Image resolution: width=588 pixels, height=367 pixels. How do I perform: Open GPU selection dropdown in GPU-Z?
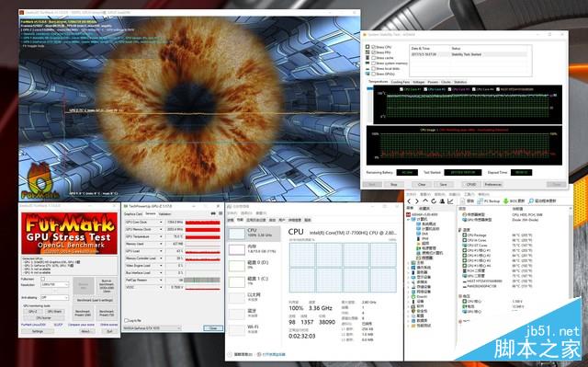click(152, 328)
